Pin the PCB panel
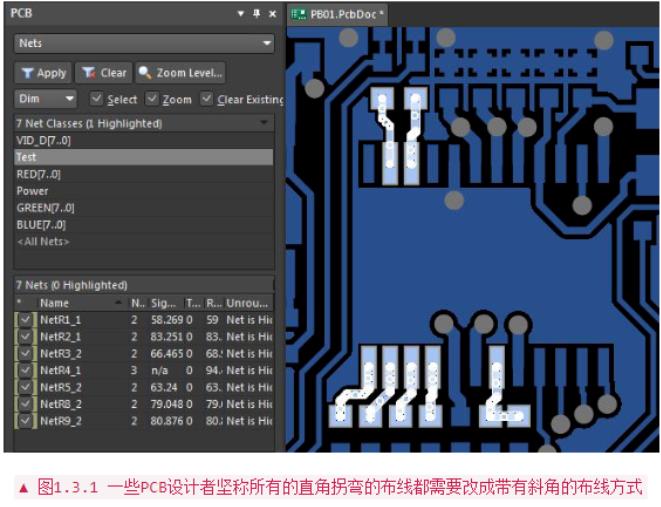 point(257,14)
